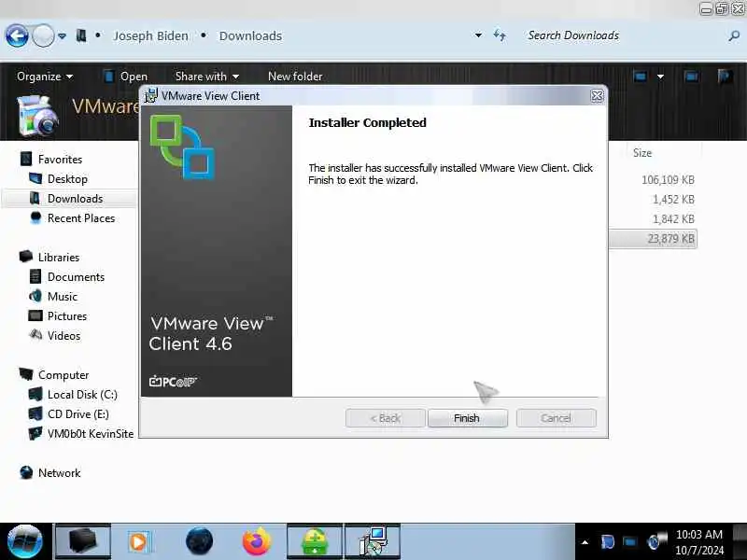Refresh the Downloads folder view
Image resolution: width=747 pixels, height=560 pixels.
click(500, 35)
